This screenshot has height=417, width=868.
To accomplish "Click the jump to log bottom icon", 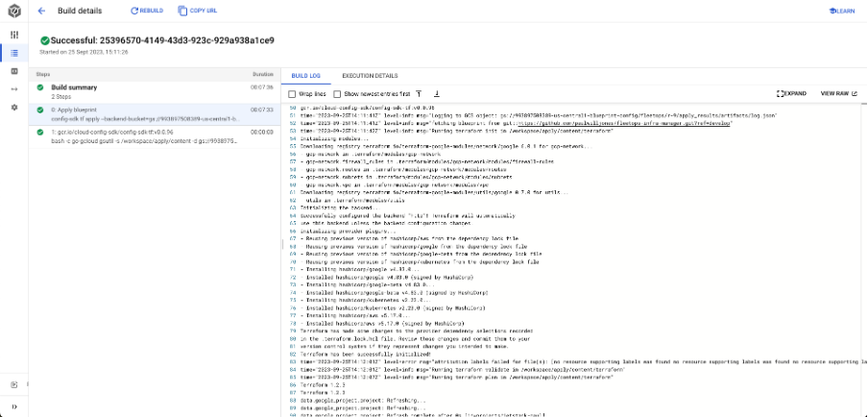I will pyautogui.click(x=436, y=93).
